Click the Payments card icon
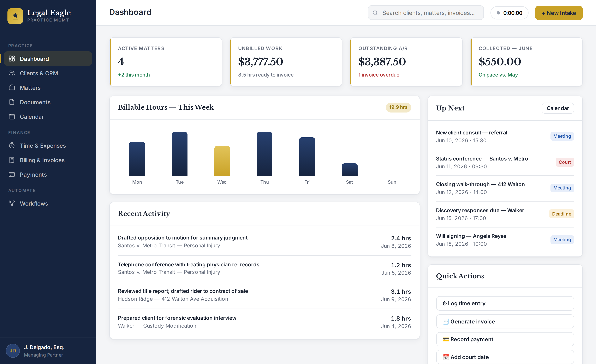The height and width of the screenshot is (364, 596). tap(12, 175)
